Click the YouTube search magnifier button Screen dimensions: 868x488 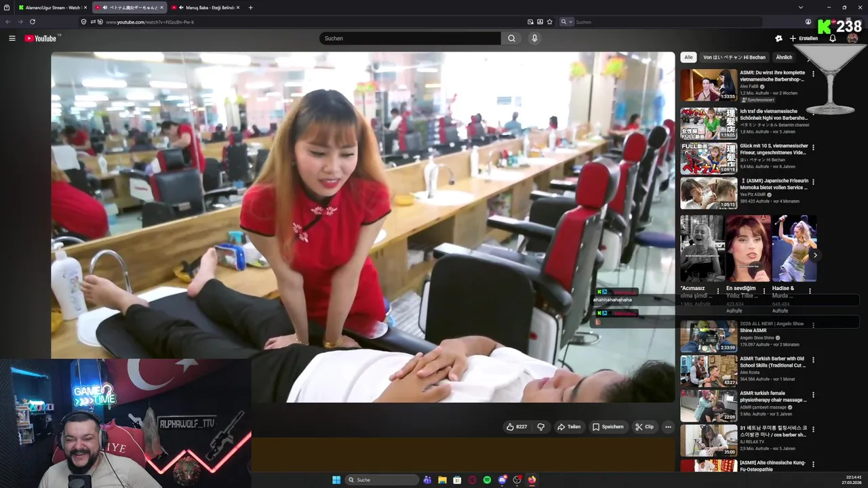pyautogui.click(x=511, y=39)
